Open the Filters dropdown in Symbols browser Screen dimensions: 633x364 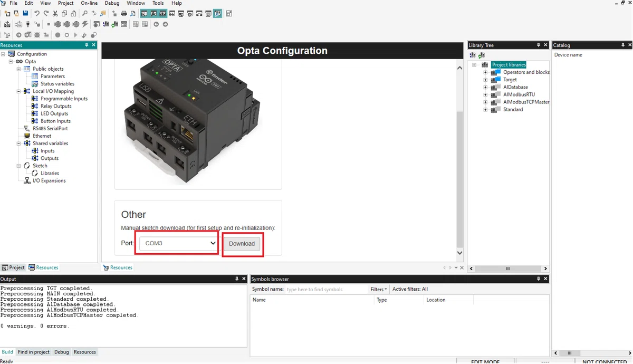pyautogui.click(x=379, y=289)
